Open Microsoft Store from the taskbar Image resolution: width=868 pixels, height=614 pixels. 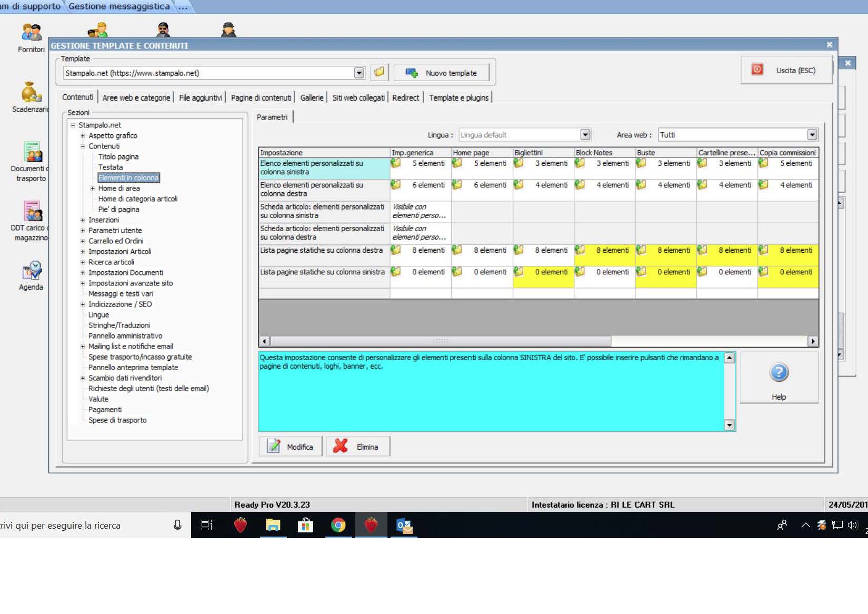[305, 525]
